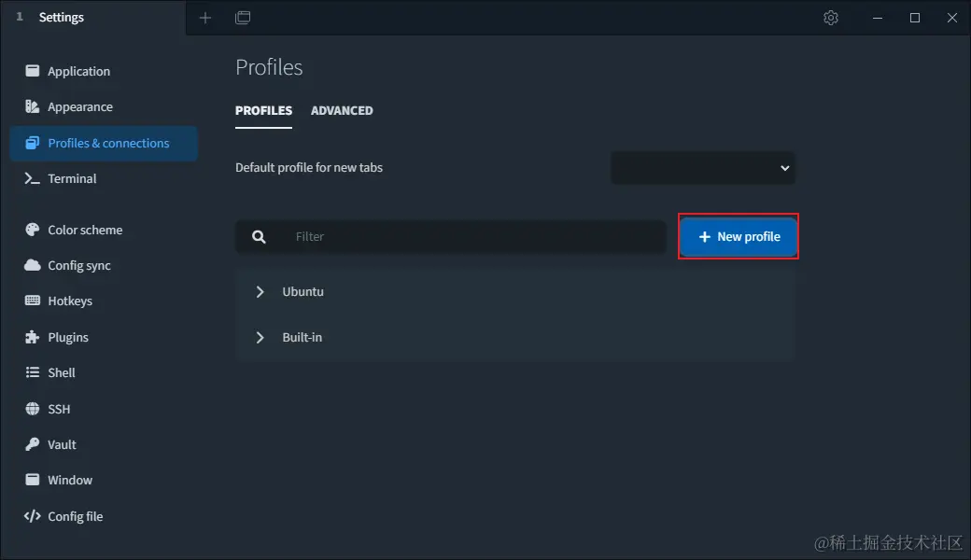Open Config sync settings label

(79, 265)
